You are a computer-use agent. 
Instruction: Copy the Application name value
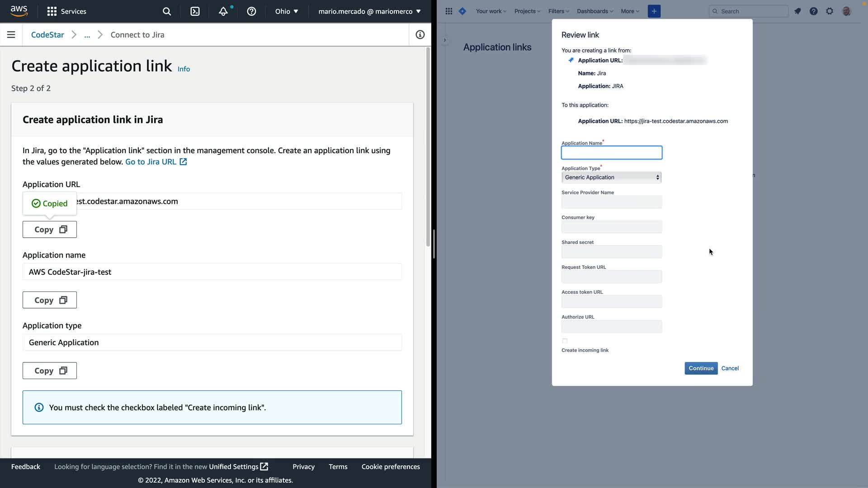(x=50, y=300)
